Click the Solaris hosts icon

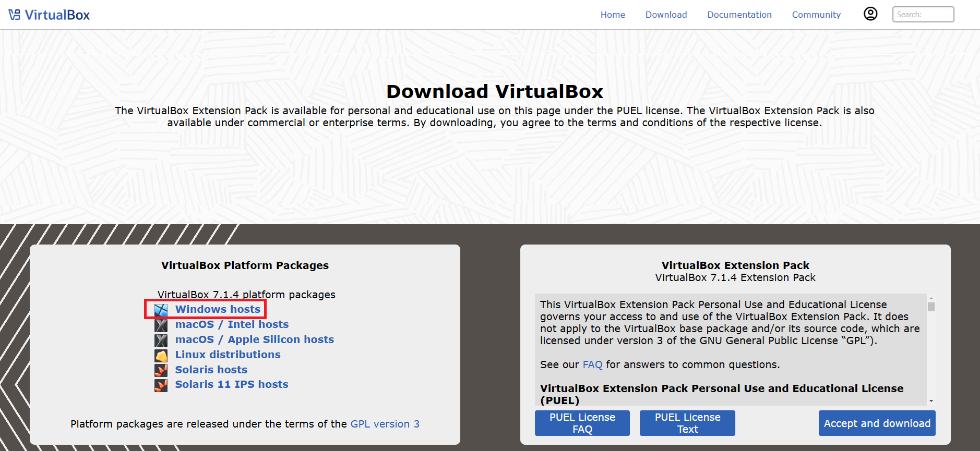[x=161, y=370]
